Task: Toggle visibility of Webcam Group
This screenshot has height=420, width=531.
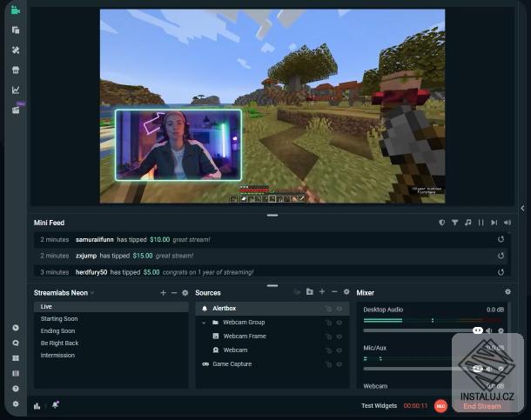Action: (x=339, y=323)
